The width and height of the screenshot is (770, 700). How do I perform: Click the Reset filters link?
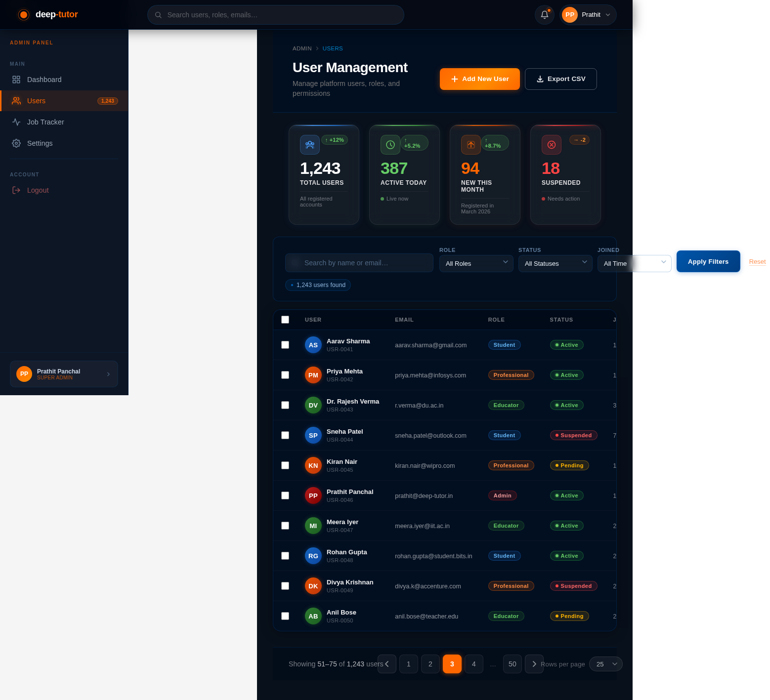(x=757, y=262)
